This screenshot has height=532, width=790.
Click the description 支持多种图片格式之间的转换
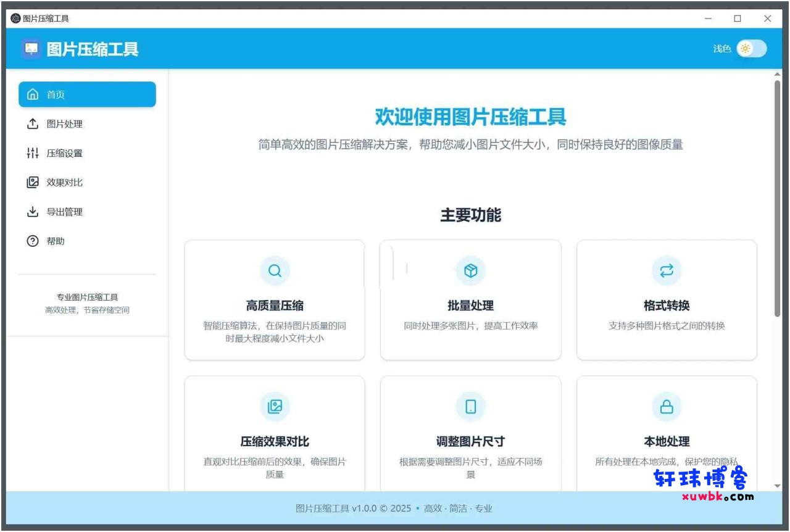point(667,325)
